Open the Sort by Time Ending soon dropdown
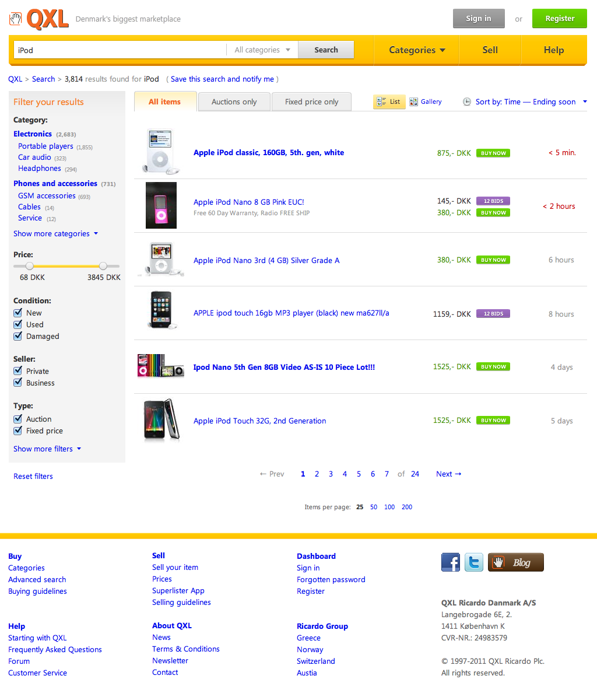This screenshot has width=597, height=700. click(531, 101)
